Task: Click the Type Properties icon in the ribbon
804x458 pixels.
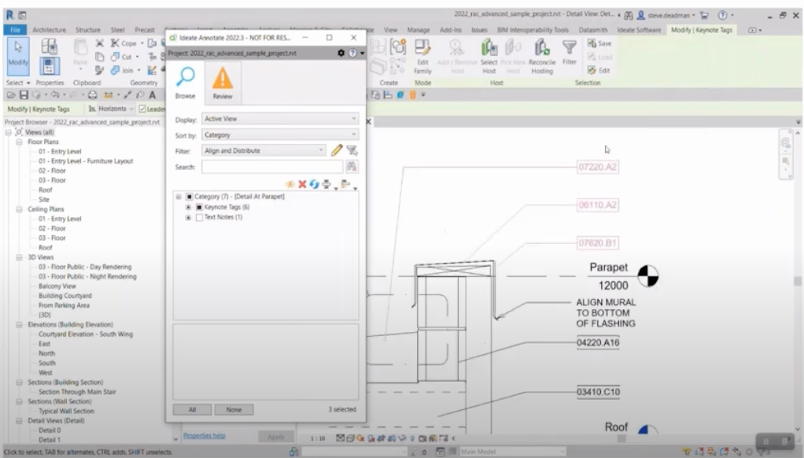Action: pos(49,47)
